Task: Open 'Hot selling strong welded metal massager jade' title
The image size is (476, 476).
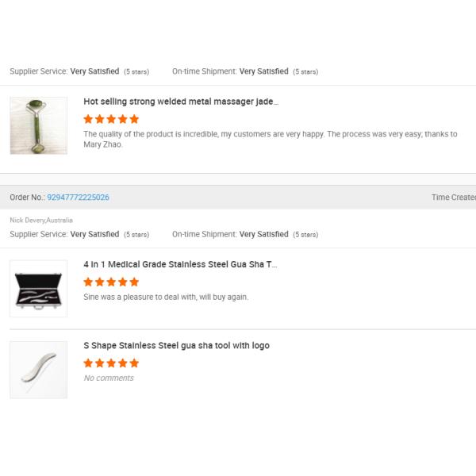Action: 181,102
